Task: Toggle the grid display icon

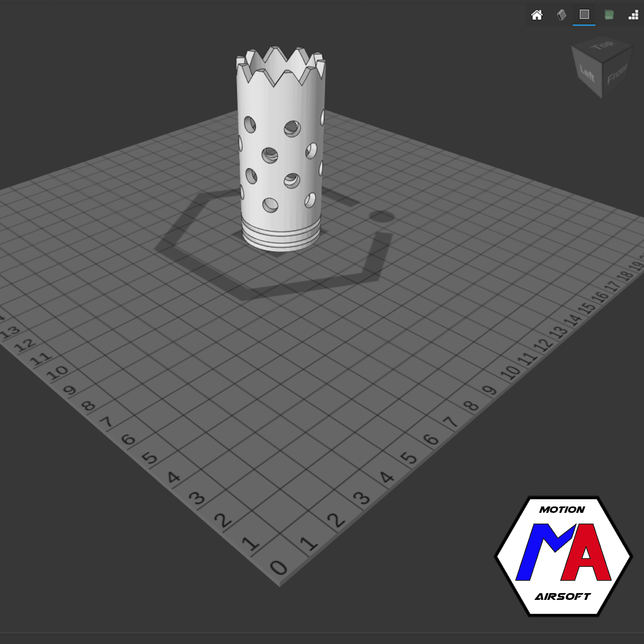Action: pyautogui.click(x=584, y=15)
